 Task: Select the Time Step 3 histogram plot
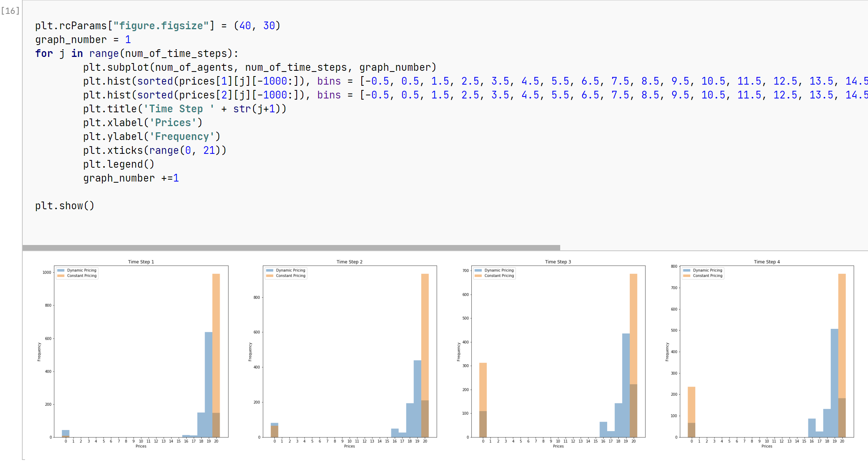558,351
